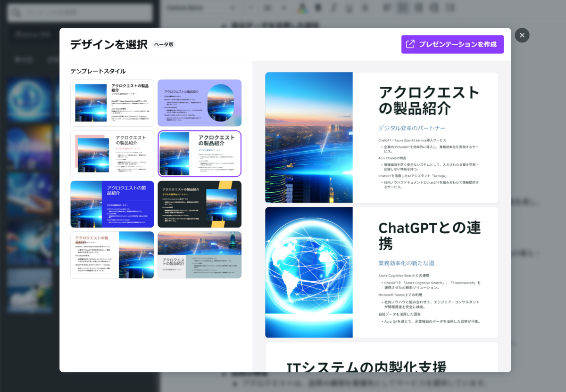Click the テンプレートスタイル section label
This screenshot has width=566, height=392.
(98, 71)
